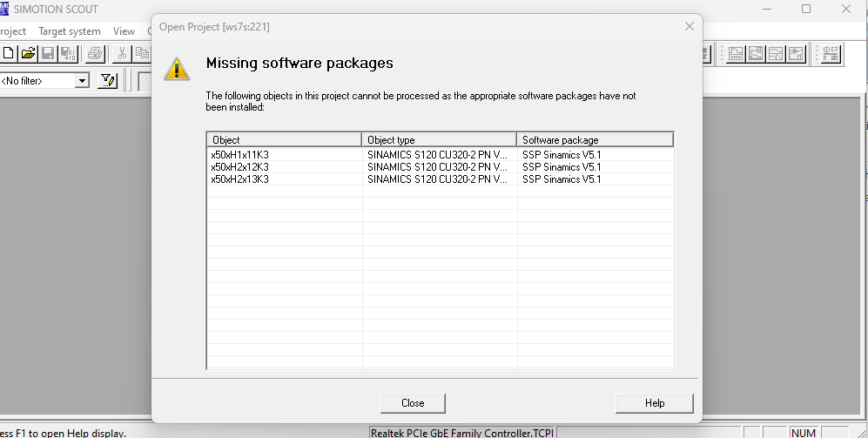Click the Copy pages icon
The width and height of the screenshot is (868, 438).
142,53
